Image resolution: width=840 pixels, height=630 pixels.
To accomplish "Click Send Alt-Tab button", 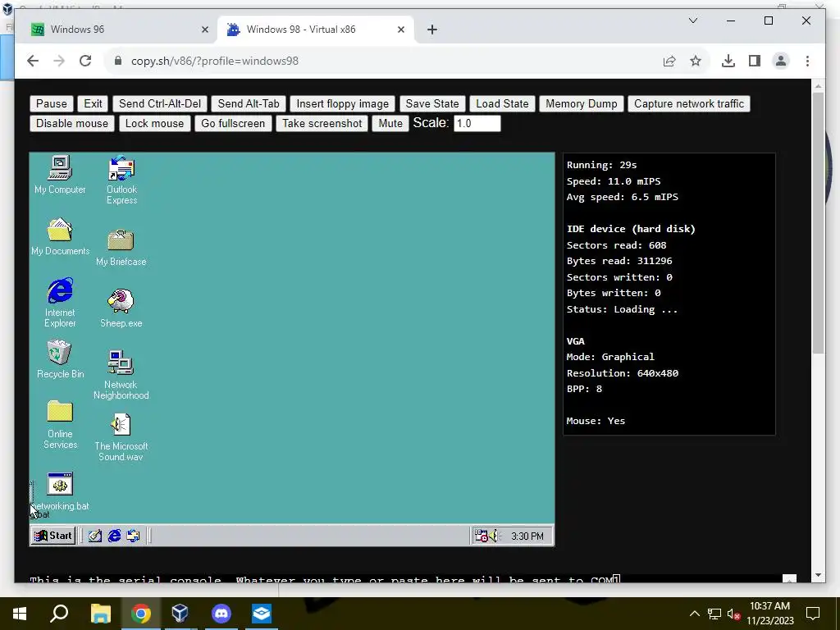I will (249, 103).
